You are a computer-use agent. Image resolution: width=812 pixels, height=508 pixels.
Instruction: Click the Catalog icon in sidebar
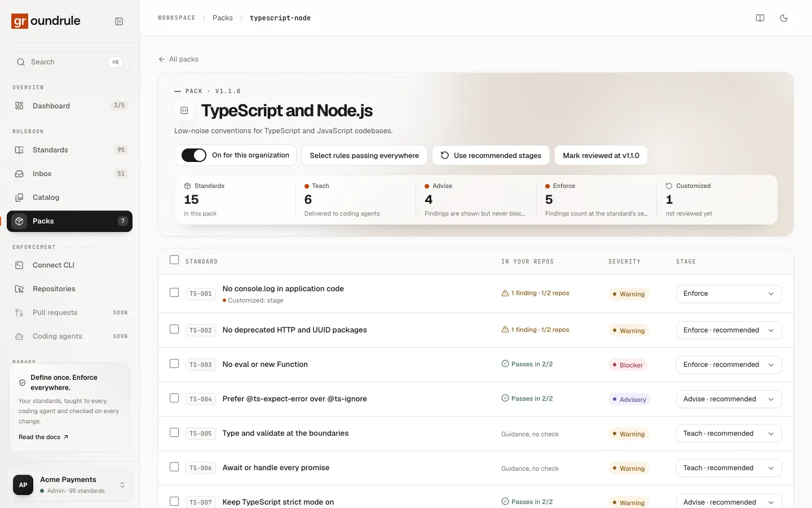pyautogui.click(x=19, y=197)
